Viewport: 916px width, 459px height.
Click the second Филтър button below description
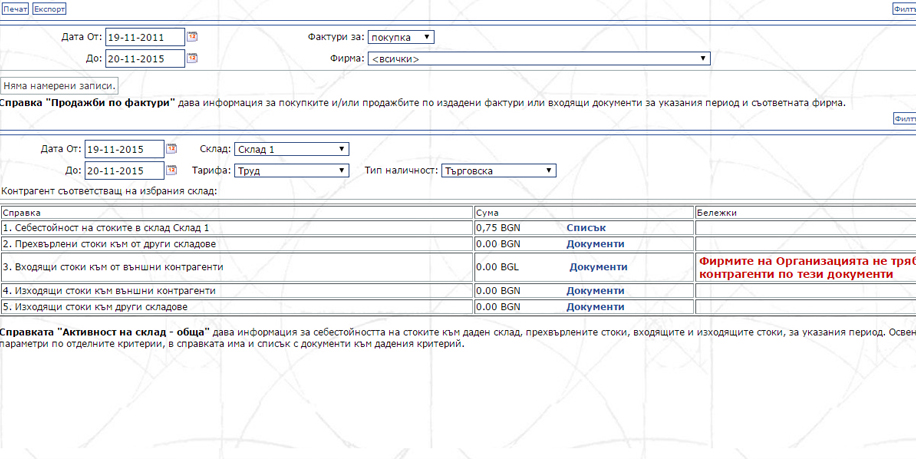[904, 119]
